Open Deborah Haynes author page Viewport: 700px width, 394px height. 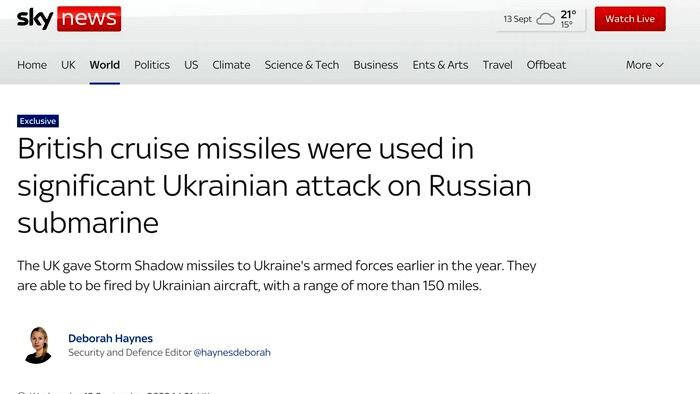click(110, 338)
